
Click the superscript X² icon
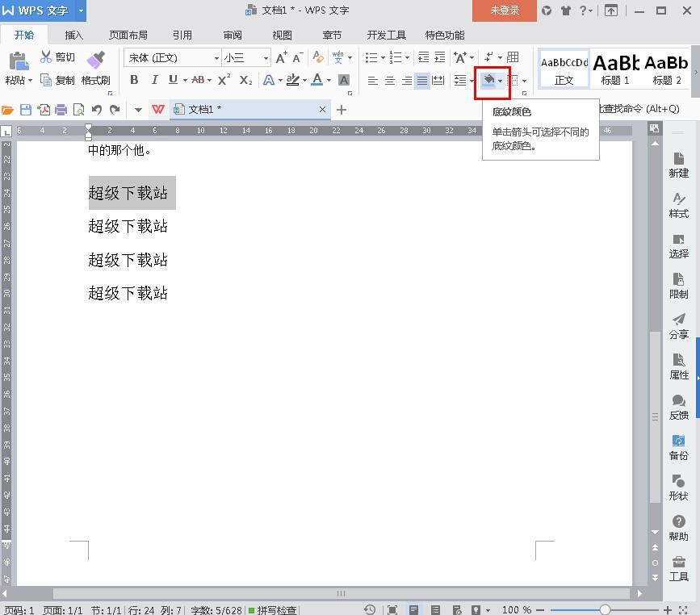[x=224, y=80]
